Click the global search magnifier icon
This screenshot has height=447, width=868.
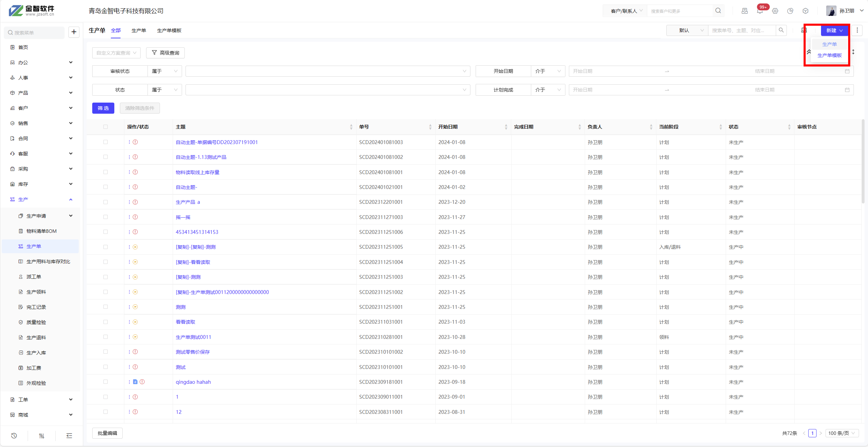pos(718,11)
